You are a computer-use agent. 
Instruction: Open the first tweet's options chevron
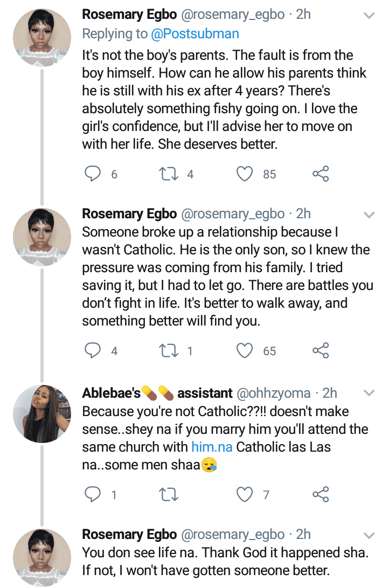[x=369, y=16]
